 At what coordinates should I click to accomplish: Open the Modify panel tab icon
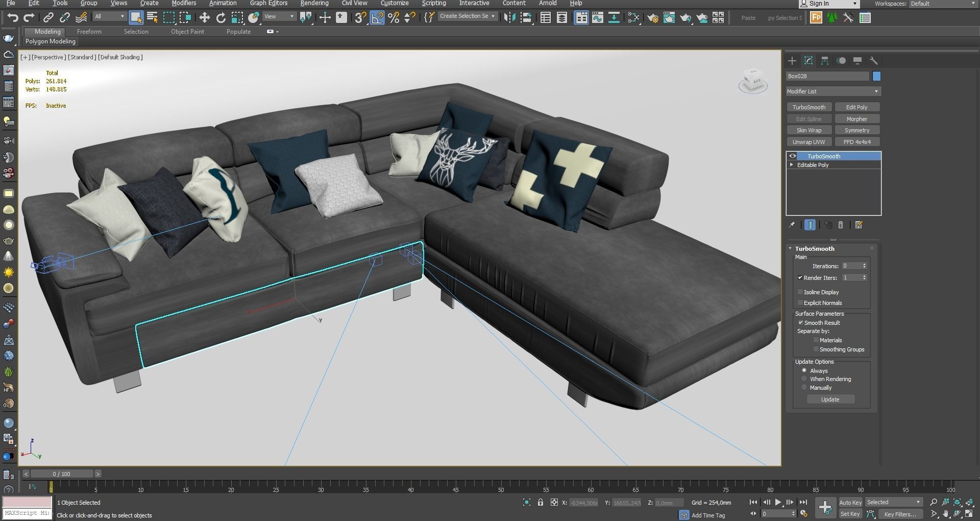point(808,61)
